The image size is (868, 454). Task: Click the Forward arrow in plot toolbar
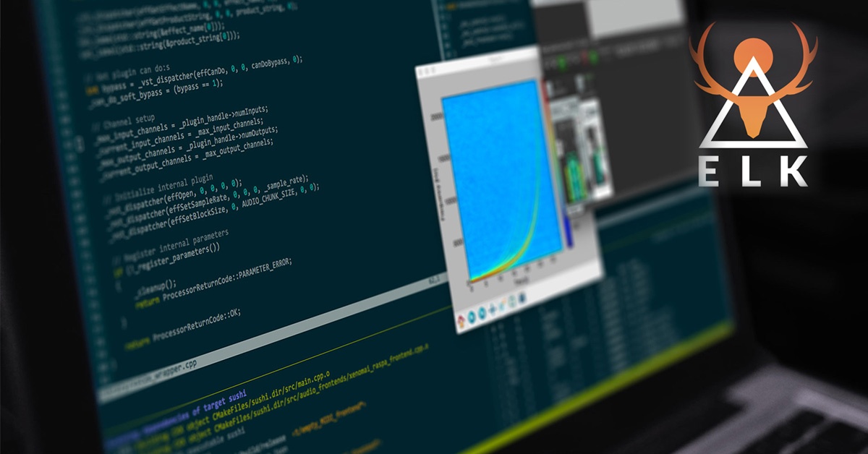482,314
